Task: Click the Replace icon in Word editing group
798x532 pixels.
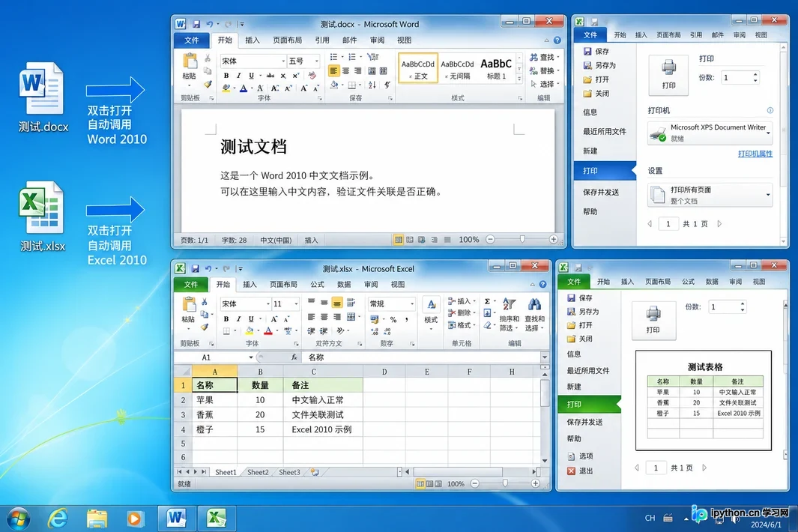Action: coord(533,70)
